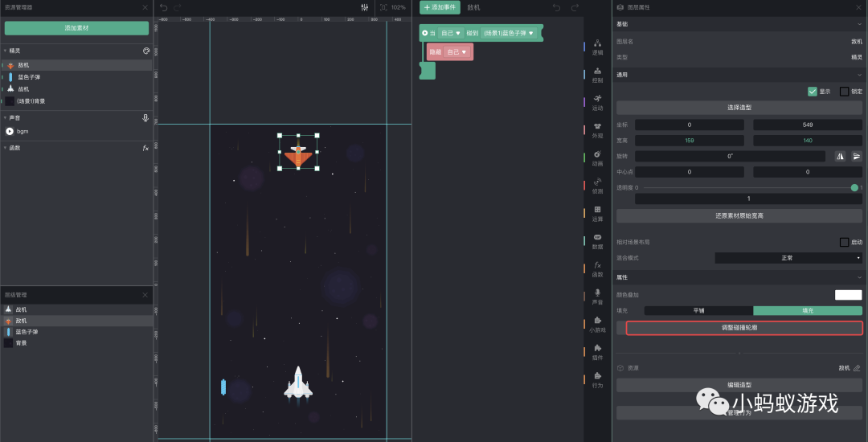
Task: Click the 颜色叠加 white color swatch
Action: [849, 295]
